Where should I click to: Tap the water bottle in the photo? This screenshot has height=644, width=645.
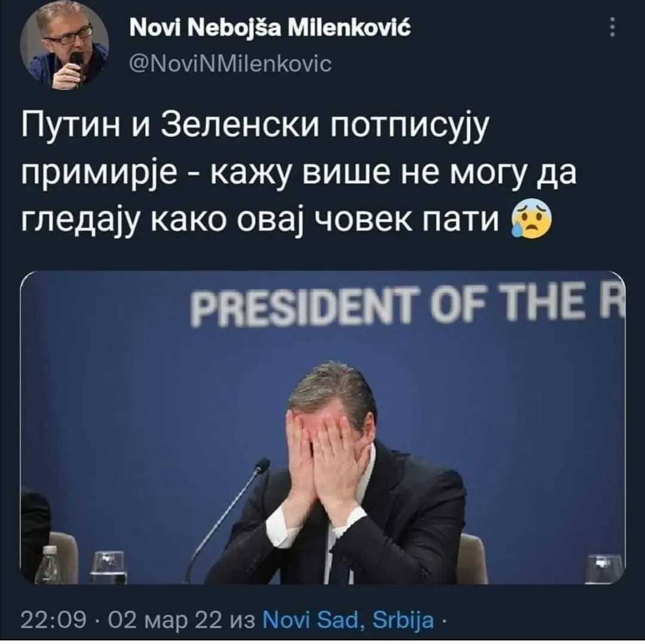click(50, 564)
